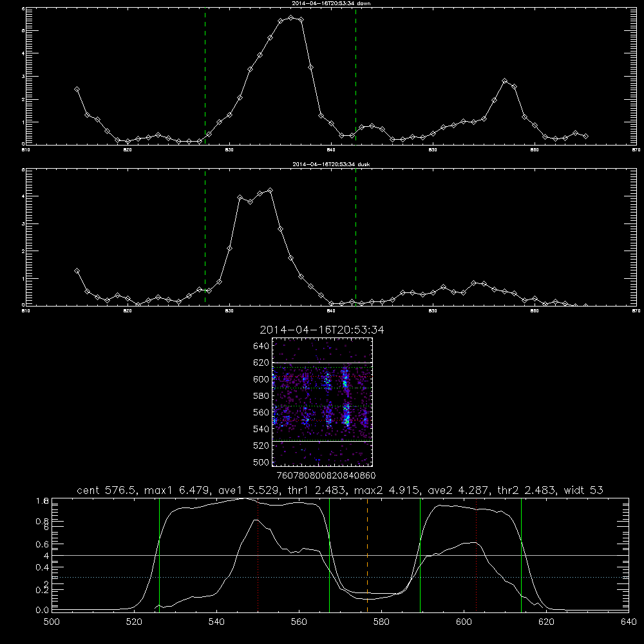
Task: Click the 560 label on the bottom plot x-axis
Action: click(x=299, y=621)
